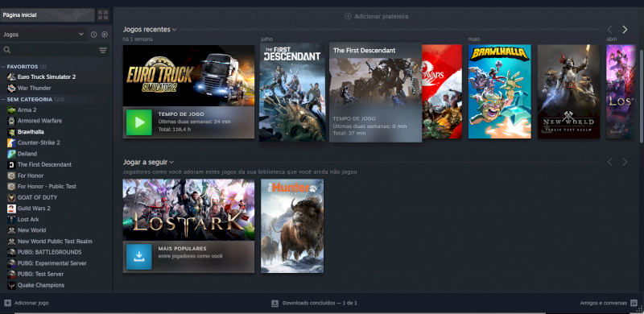Expand the Jogos recentes shelf dropdown
644x314 pixels.
(x=174, y=30)
